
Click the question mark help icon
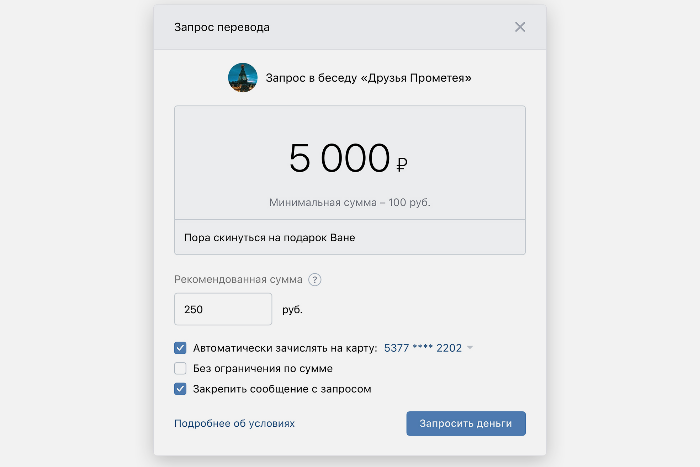(x=314, y=280)
